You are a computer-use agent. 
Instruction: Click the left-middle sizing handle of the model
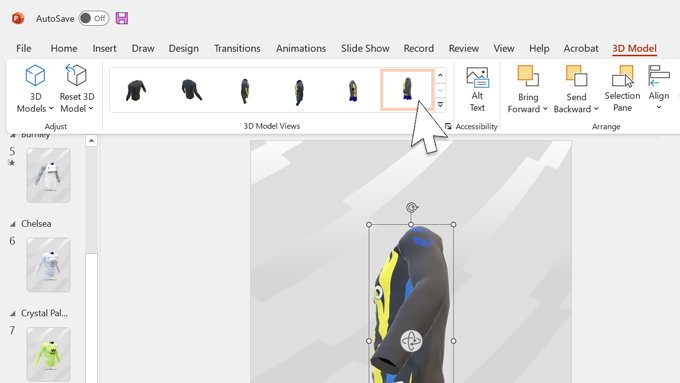[369, 341]
